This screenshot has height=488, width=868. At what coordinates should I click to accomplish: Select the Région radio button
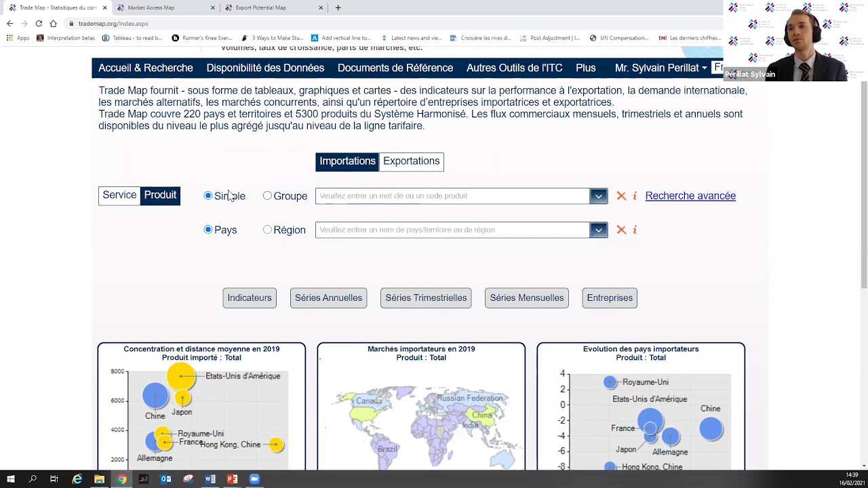pyautogui.click(x=267, y=230)
